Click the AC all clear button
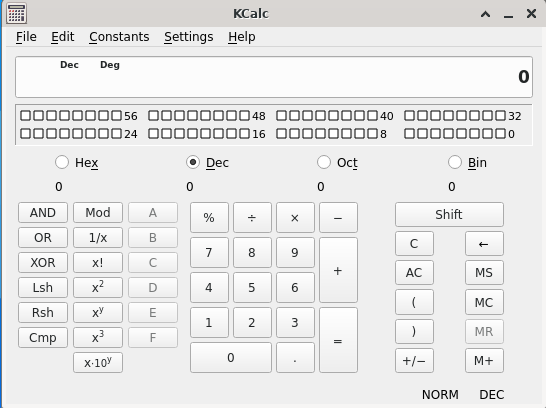546x408 pixels. point(414,273)
